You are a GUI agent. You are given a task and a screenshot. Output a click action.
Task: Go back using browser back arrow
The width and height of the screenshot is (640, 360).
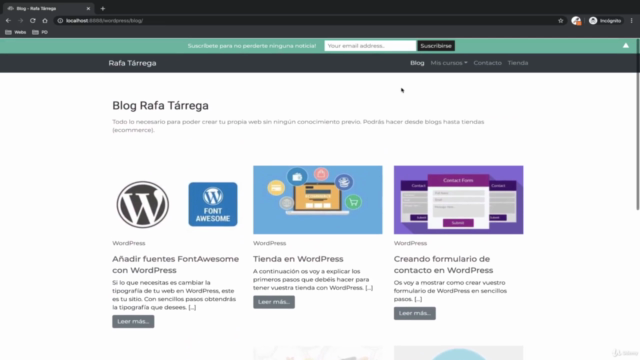(8, 20)
